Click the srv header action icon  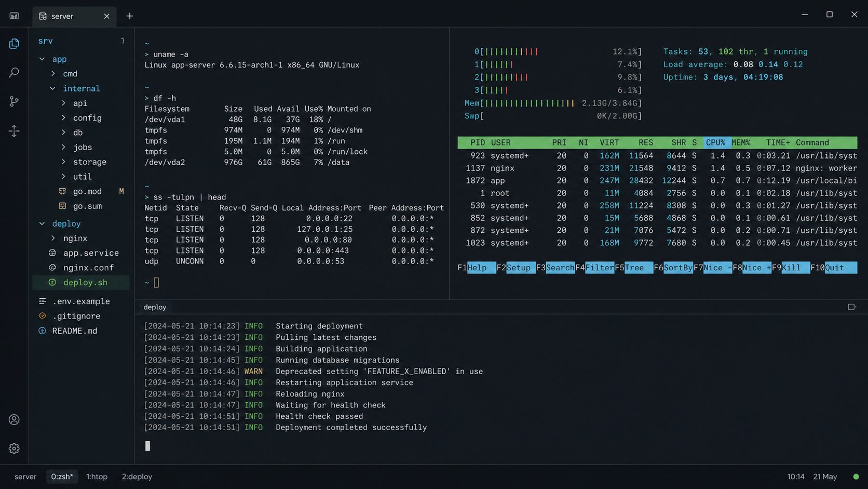point(123,41)
